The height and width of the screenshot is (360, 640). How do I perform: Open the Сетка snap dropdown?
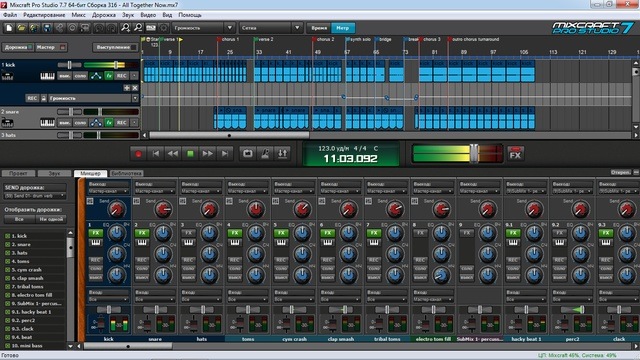pos(270,28)
